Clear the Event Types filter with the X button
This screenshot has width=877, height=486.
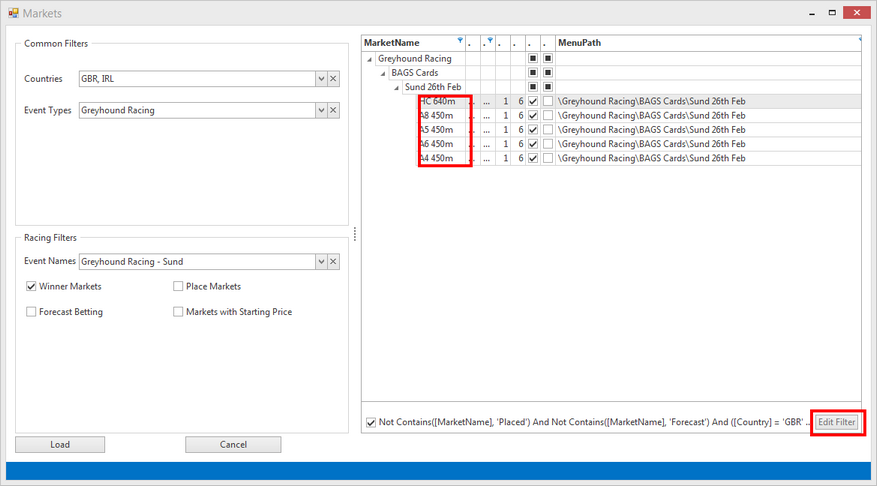(333, 110)
